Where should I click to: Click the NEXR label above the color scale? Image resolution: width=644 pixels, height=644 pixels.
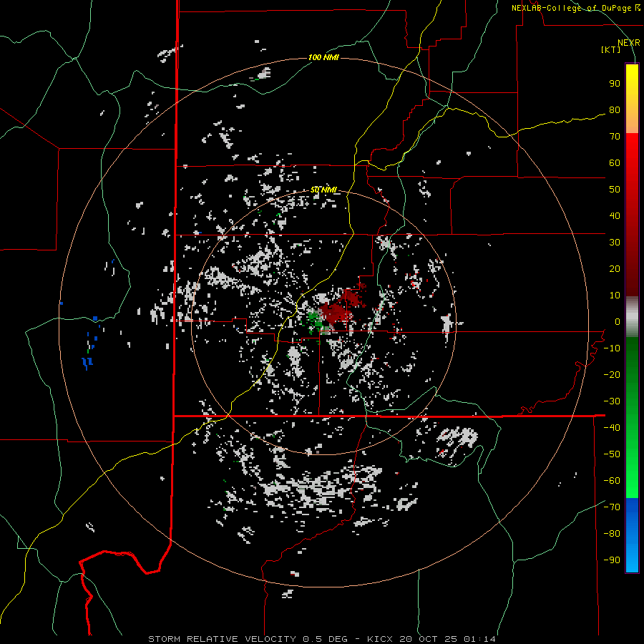tap(629, 43)
